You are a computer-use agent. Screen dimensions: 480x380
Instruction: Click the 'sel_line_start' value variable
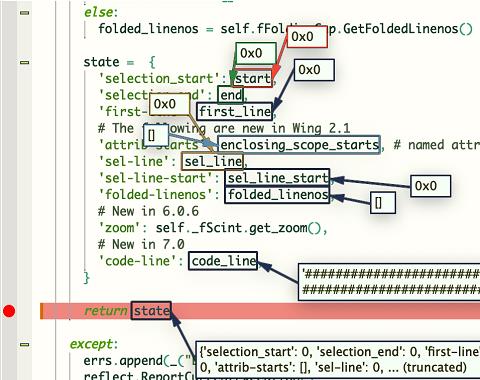coord(277,178)
